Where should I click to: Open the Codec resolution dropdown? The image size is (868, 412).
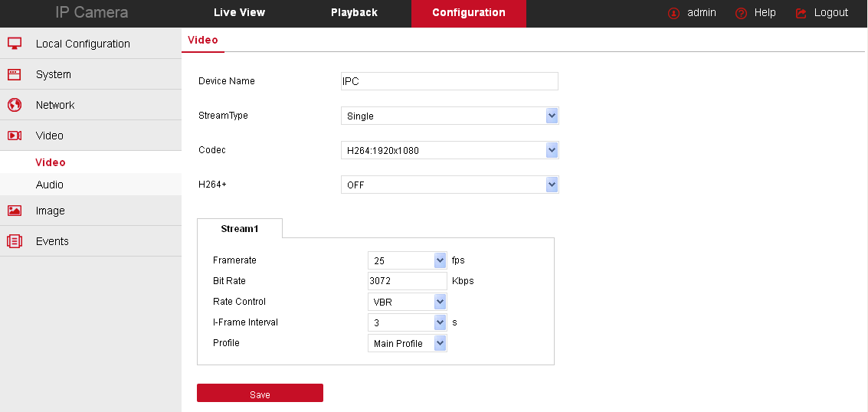(450, 150)
